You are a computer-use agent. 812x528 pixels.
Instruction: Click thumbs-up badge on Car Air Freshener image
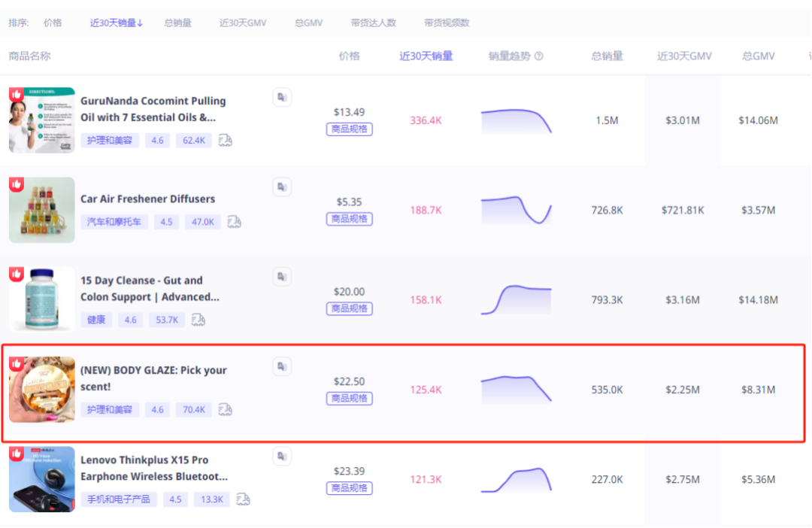(17, 184)
